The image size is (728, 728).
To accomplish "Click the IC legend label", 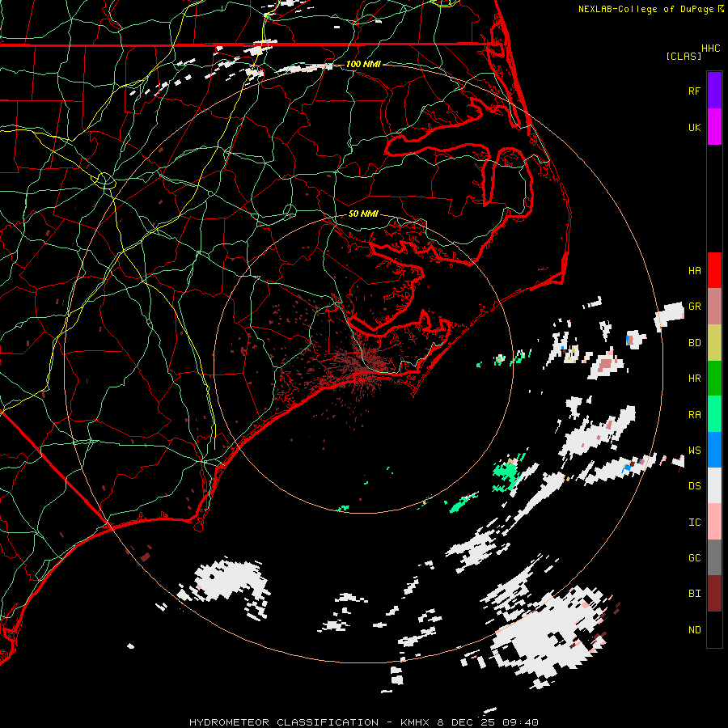I will pyautogui.click(x=695, y=522).
